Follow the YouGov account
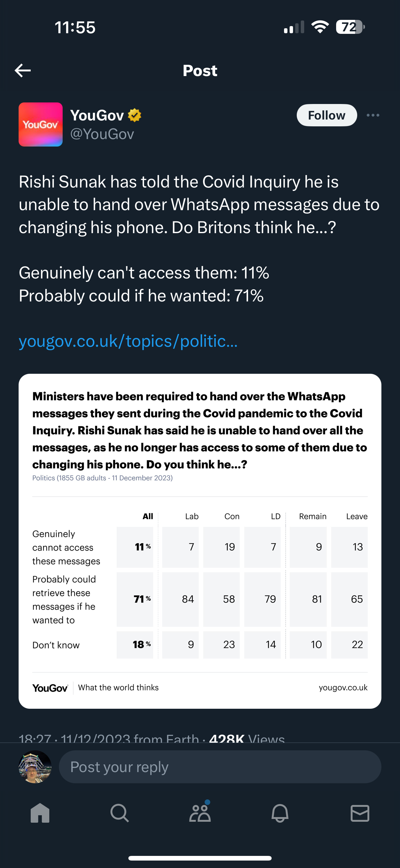The image size is (400, 868). pyautogui.click(x=327, y=115)
